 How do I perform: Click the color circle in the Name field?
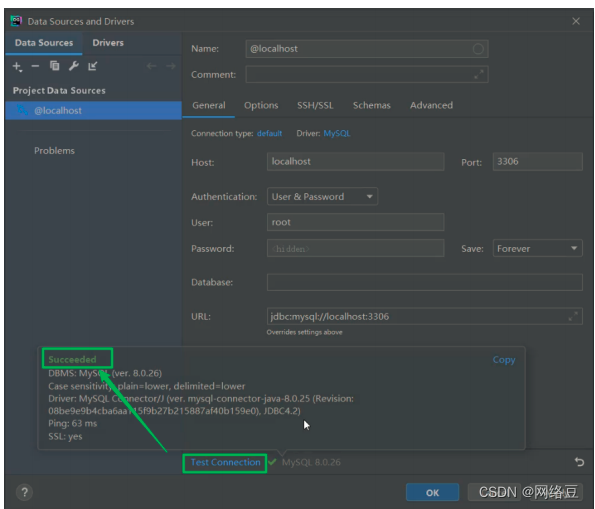tap(478, 49)
